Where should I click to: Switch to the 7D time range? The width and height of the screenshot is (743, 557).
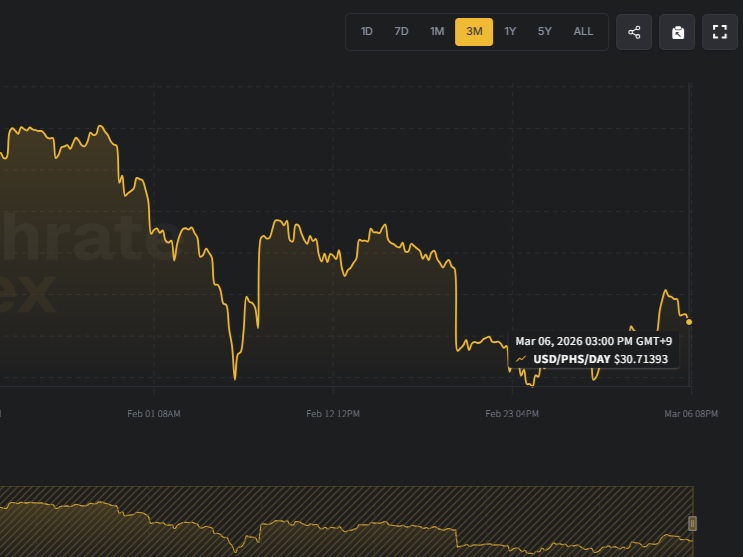(401, 32)
